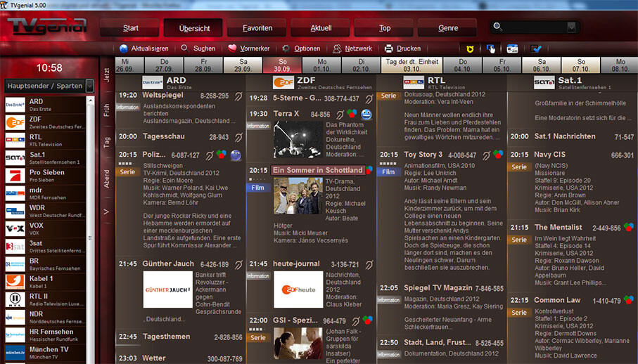This screenshot has height=364, width=638.
Task: Select the Jetzt time-of-day tab
Action: click(x=107, y=74)
